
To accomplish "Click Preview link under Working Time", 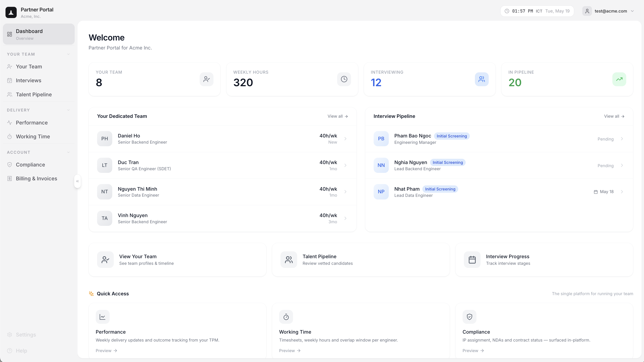I will coord(290,351).
